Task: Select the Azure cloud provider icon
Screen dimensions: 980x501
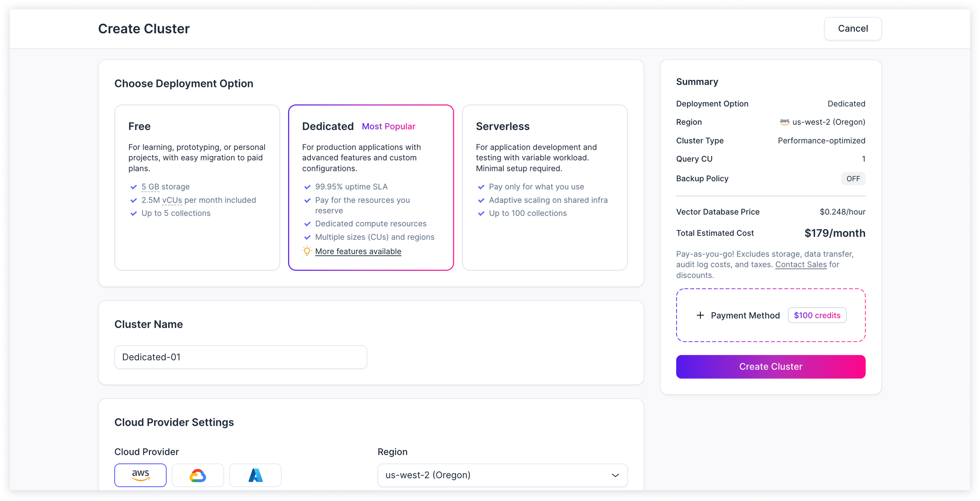Action: click(255, 475)
